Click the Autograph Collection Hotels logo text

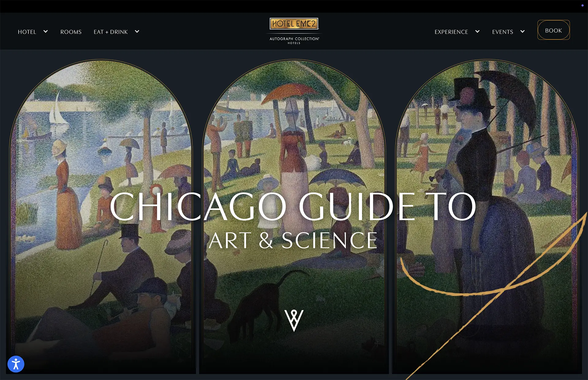(294, 40)
